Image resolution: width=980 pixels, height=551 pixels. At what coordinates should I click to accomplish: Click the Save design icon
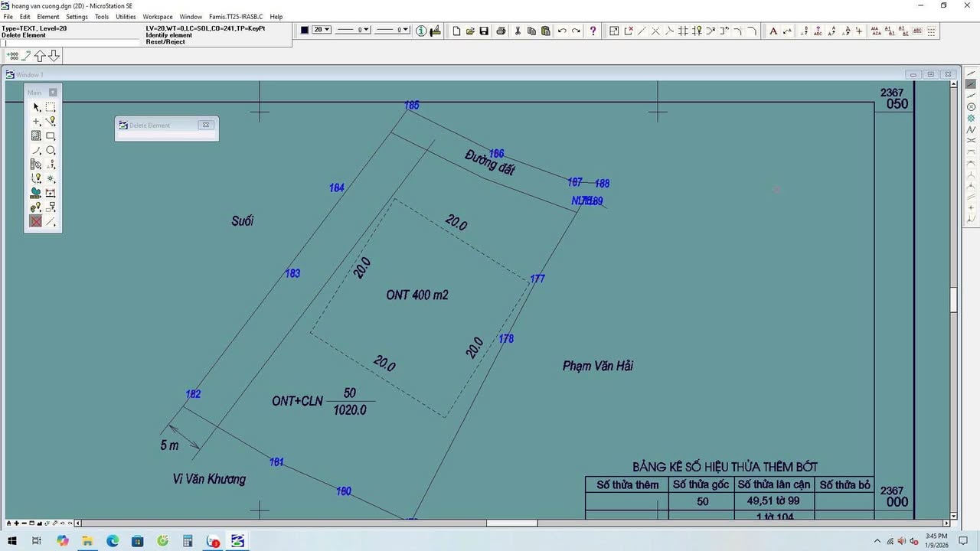(483, 31)
